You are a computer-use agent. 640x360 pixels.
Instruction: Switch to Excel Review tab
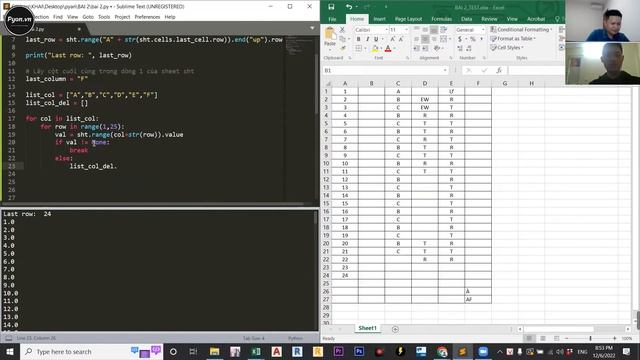tap(489, 19)
